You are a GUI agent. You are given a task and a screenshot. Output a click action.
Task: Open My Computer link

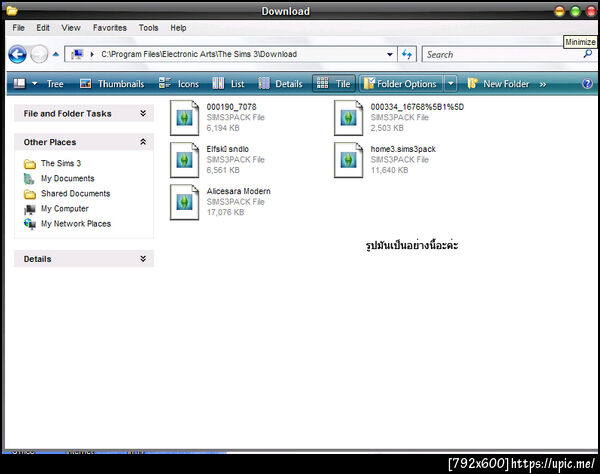(65, 208)
